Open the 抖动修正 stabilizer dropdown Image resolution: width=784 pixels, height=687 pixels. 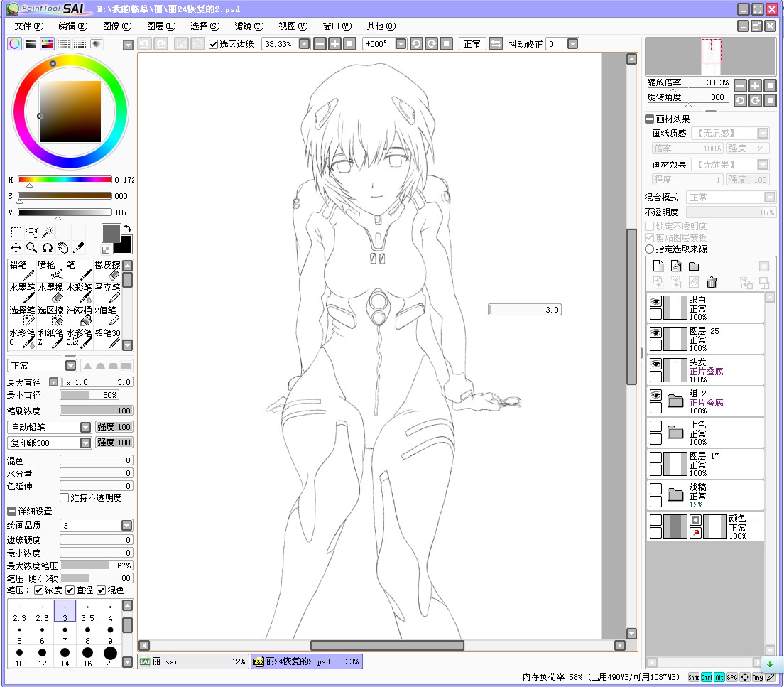click(573, 44)
